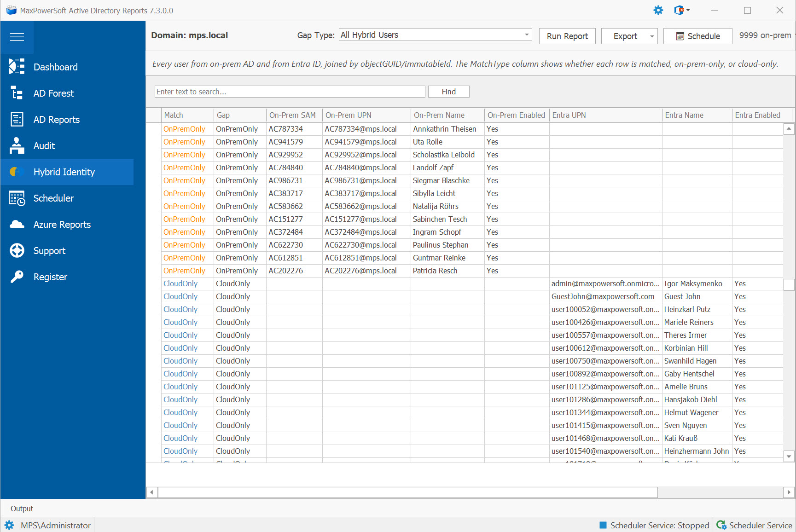Click vertical scrollbar down arrow
The height and width of the screenshot is (532, 796).
pyautogui.click(x=789, y=457)
